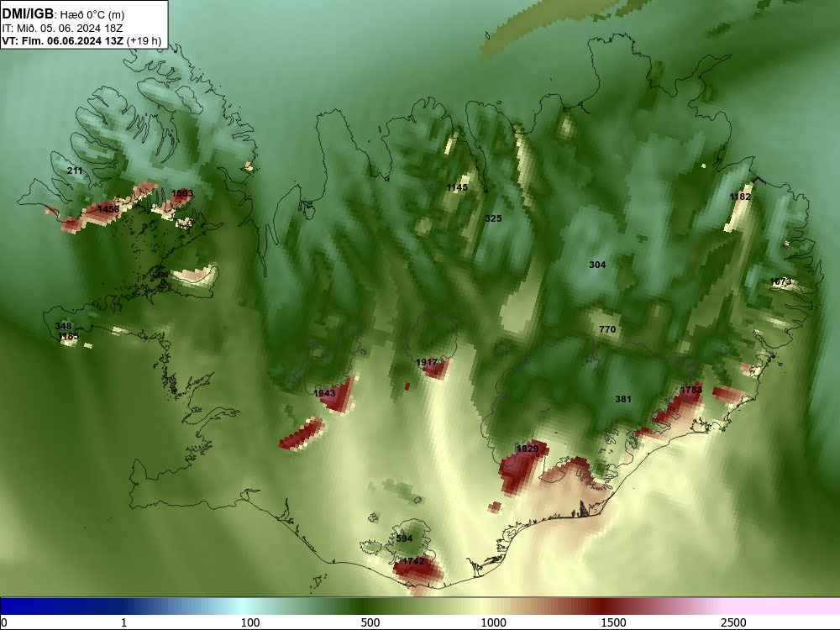Screen dimensions: 840x630
Task: Click the 1185 height value
Action: [x=68, y=336]
